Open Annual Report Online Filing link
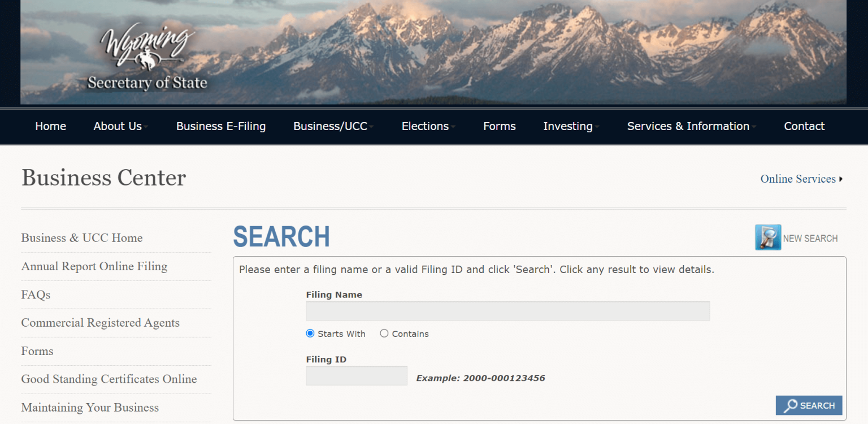Viewport: 868px width, 424px height. tap(94, 266)
